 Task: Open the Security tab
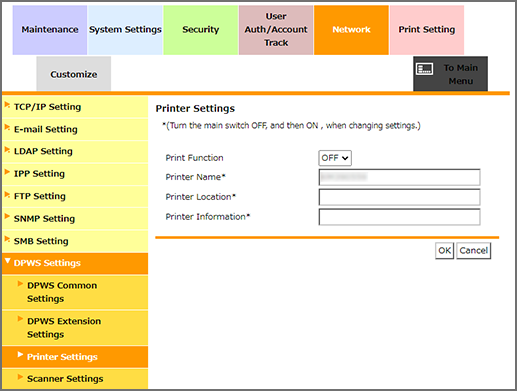[201, 30]
